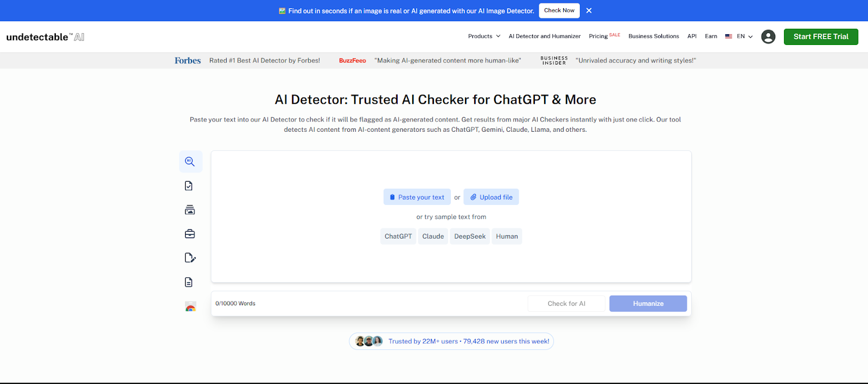This screenshot has height=384, width=868.
Task: Click the undetectable AI logo
Action: tap(45, 37)
